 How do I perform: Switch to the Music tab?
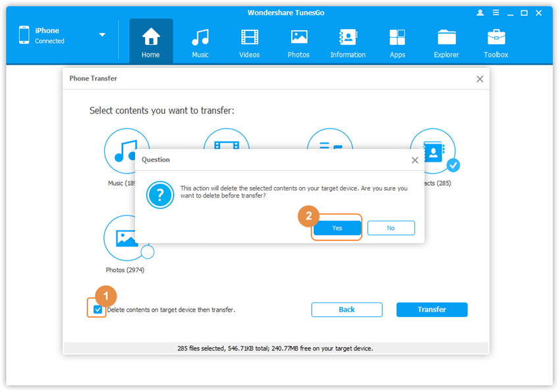[x=200, y=43]
